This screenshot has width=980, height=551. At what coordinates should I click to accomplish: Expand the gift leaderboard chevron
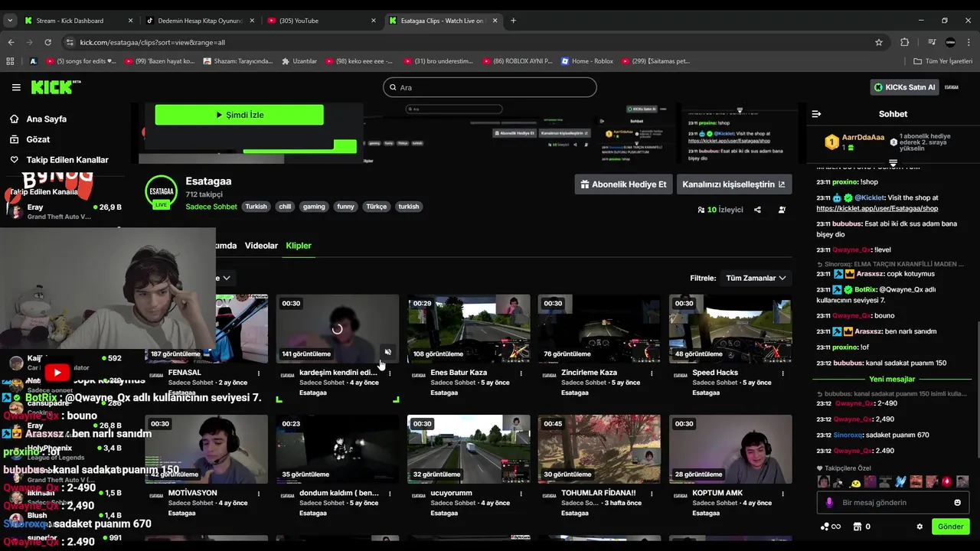[893, 163]
